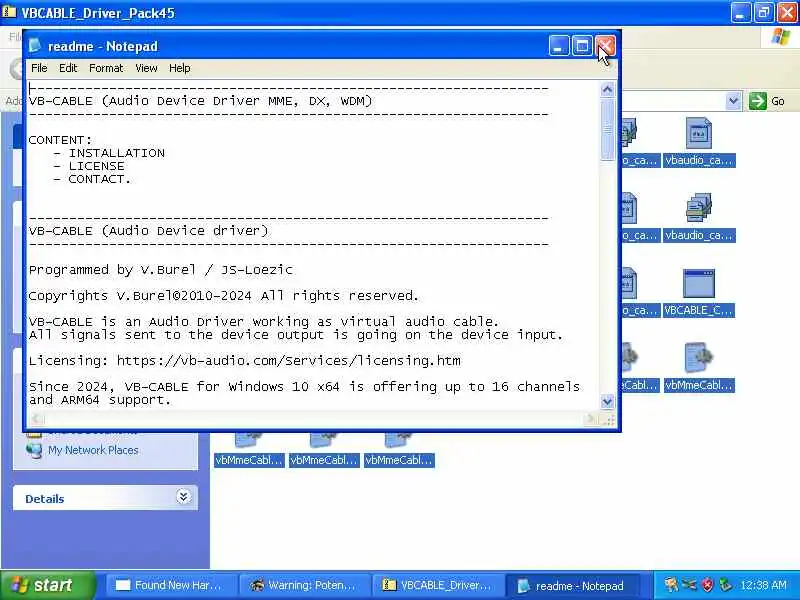The height and width of the screenshot is (600, 800).
Task: Open the Edit menu in Notepad
Action: point(68,68)
